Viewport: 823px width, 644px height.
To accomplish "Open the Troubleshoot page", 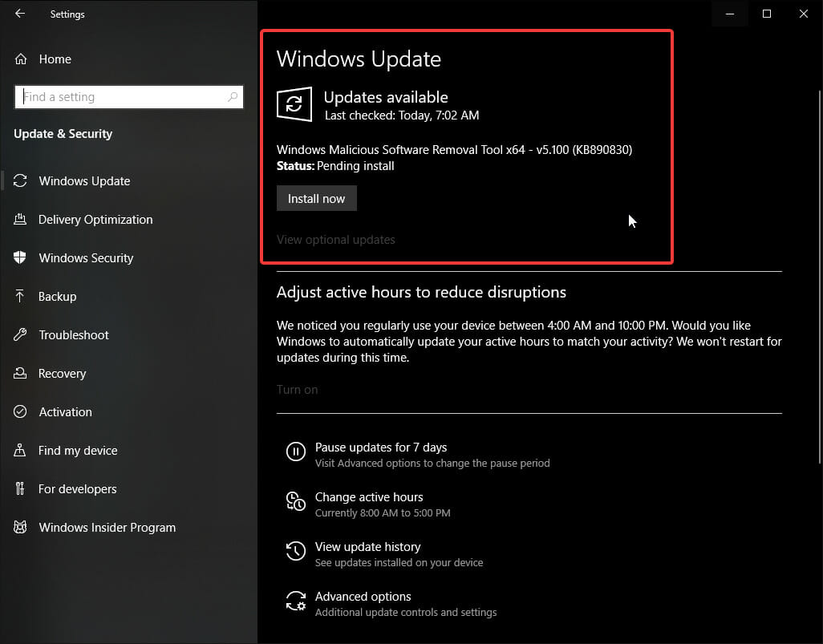I will pos(74,335).
